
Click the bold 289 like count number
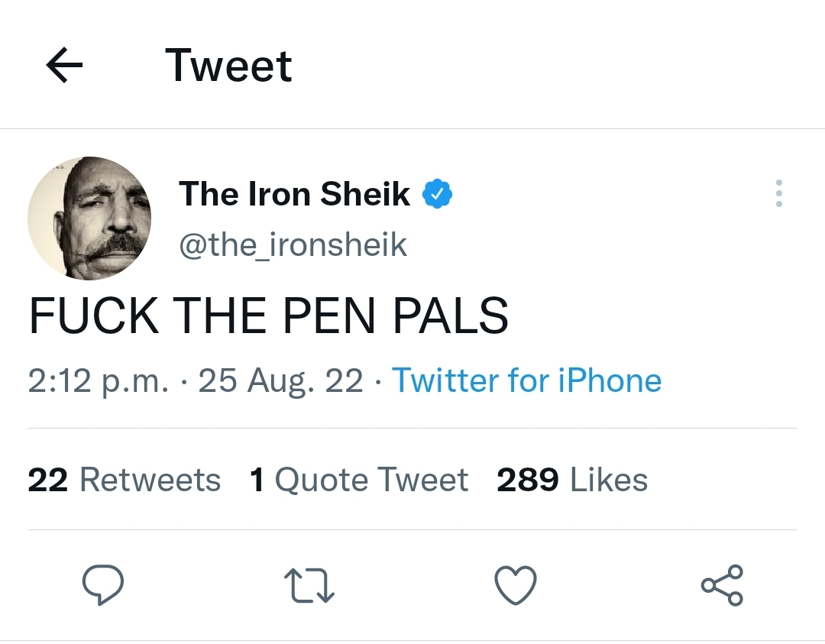click(527, 480)
